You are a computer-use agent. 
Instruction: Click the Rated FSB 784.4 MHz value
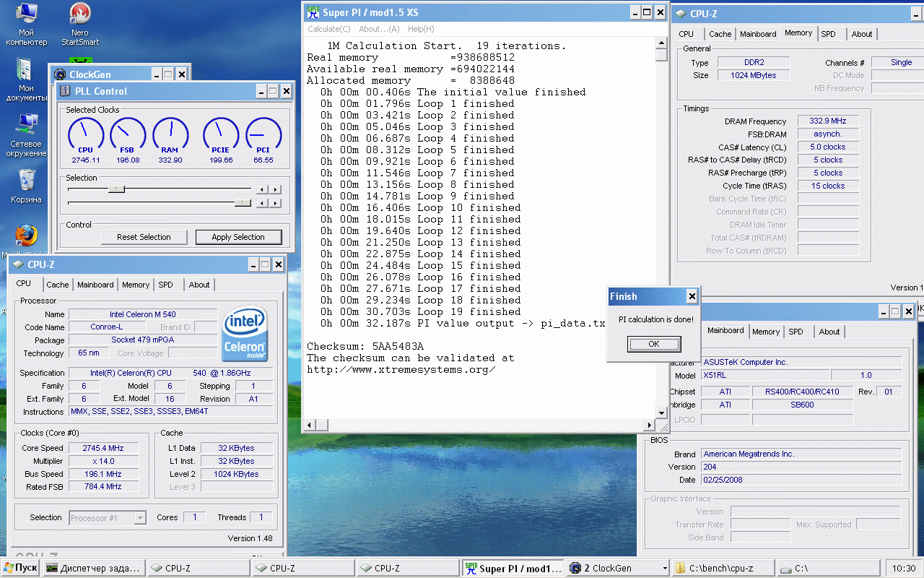point(103,487)
